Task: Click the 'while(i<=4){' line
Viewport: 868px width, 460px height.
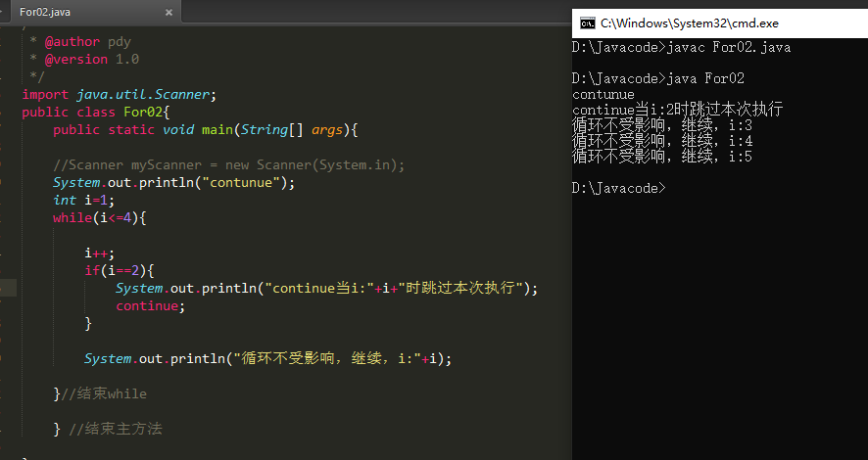Action: 100,218
